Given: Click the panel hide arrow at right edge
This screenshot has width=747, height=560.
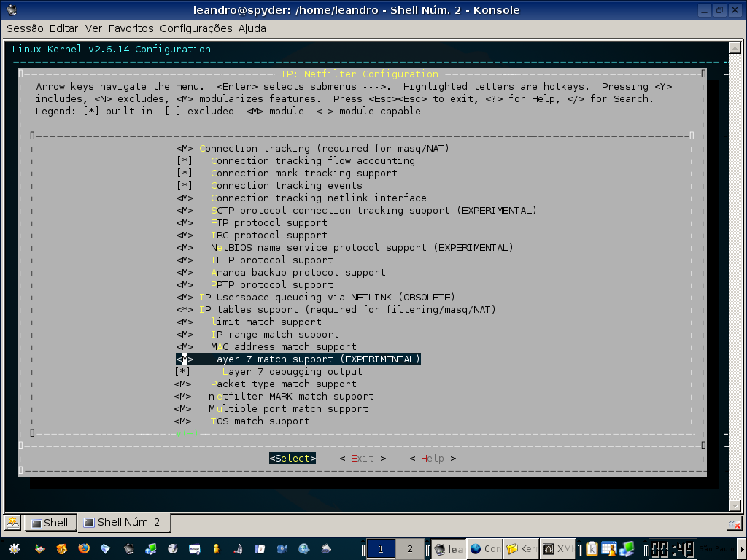Looking at the screenshot, I should (742, 549).
